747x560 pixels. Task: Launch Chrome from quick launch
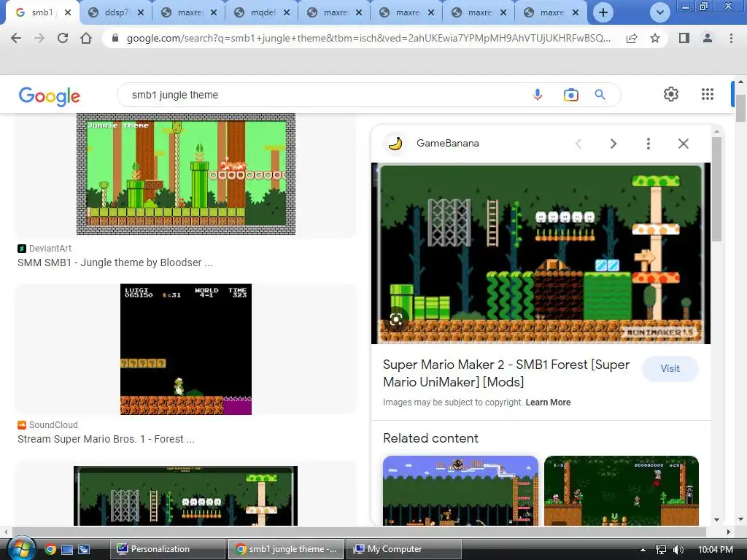(50, 549)
